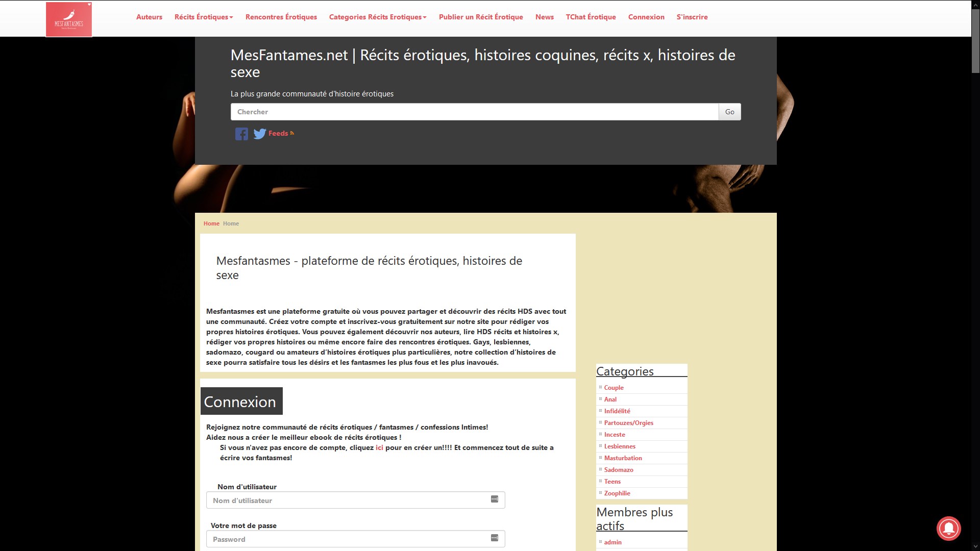Open the Twitter bird icon
Viewport: 980px width, 551px height.
260,134
